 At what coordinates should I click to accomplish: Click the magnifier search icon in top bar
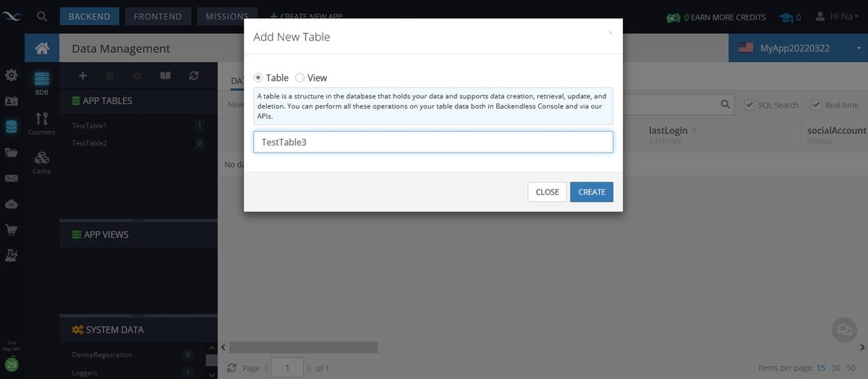[x=42, y=16]
